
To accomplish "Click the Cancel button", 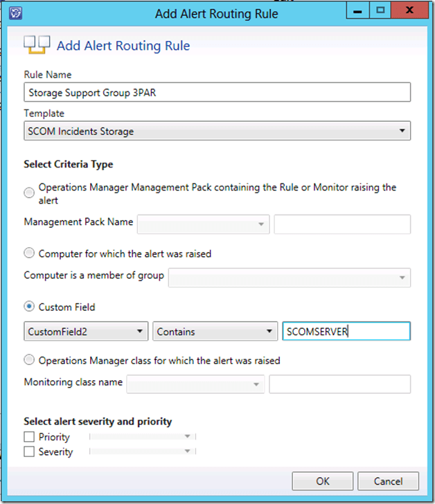I will (x=388, y=481).
